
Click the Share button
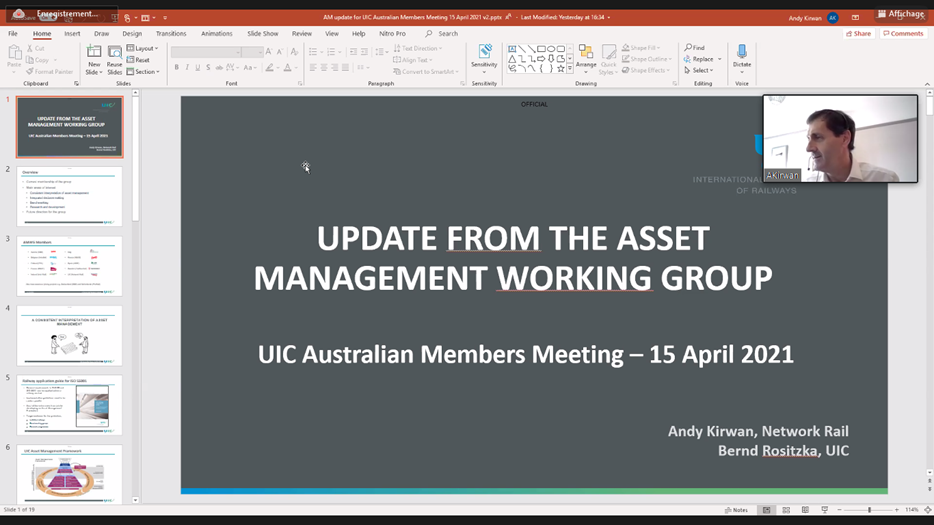pyautogui.click(x=858, y=33)
